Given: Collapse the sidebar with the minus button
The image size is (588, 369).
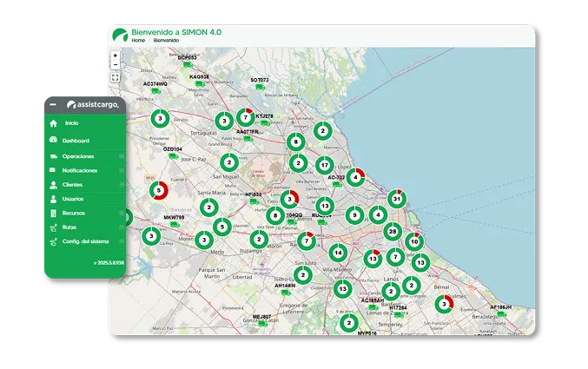Looking at the screenshot, I should point(53,104).
